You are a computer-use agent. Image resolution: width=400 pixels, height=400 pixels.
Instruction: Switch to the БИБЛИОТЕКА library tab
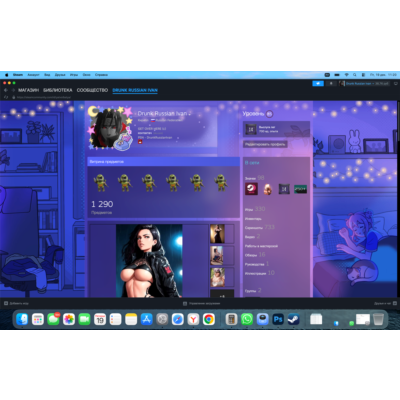[x=58, y=90]
